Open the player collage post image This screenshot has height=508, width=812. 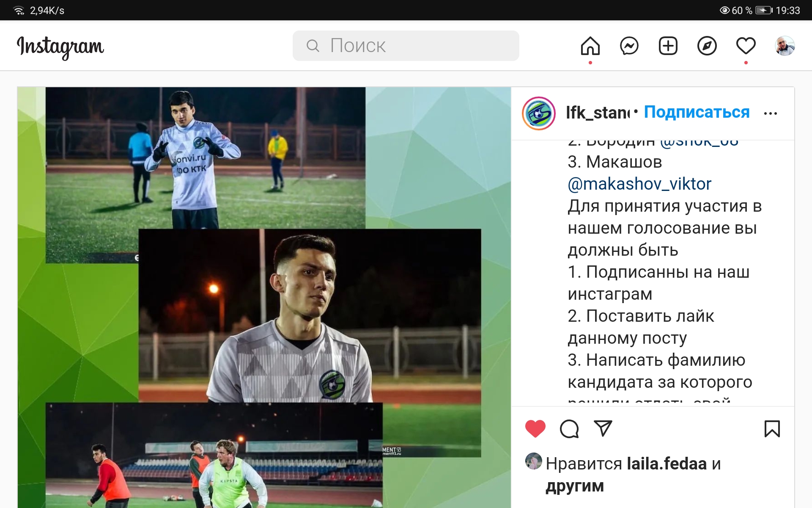pyautogui.click(x=264, y=297)
